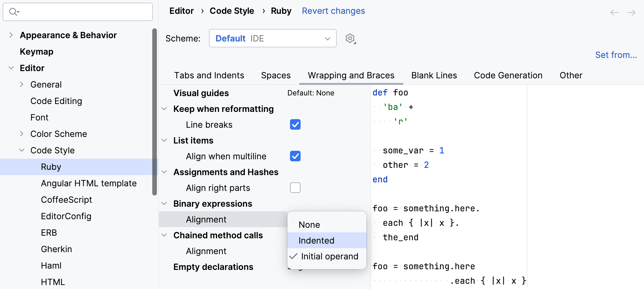Image resolution: width=644 pixels, height=289 pixels.
Task: Select Indented alignment option
Action: (316, 241)
